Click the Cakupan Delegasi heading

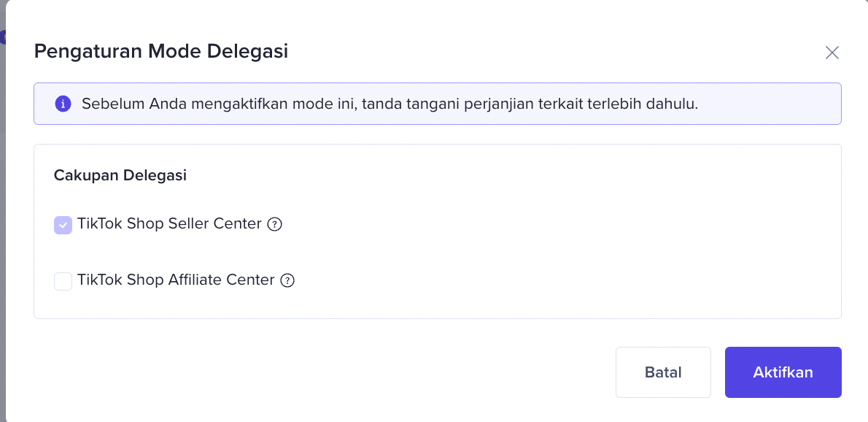[x=120, y=175]
